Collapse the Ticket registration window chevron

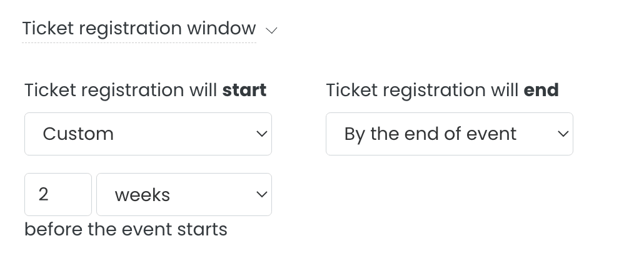click(271, 30)
